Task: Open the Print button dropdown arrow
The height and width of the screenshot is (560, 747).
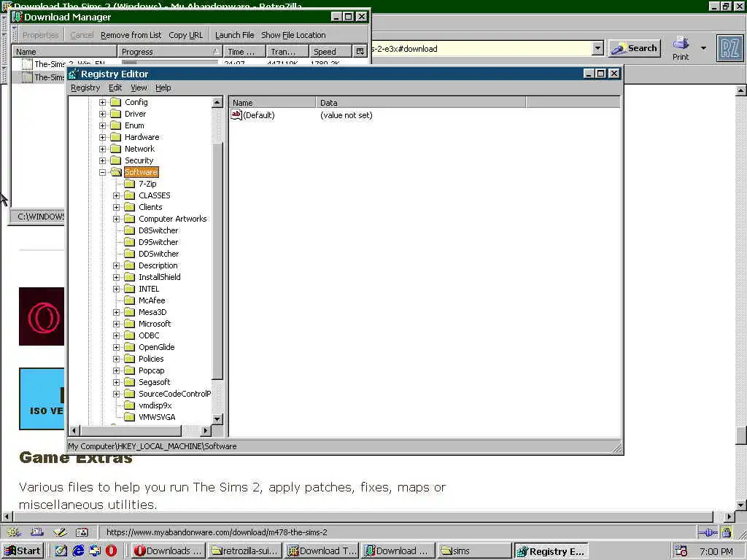Action: [703, 48]
